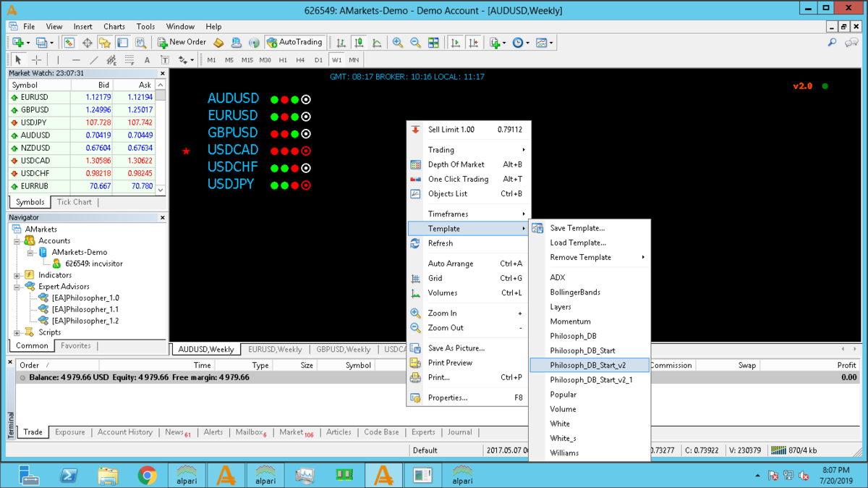Select the Text Label 'T' tool
868x488 pixels.
pyautogui.click(x=165, y=60)
